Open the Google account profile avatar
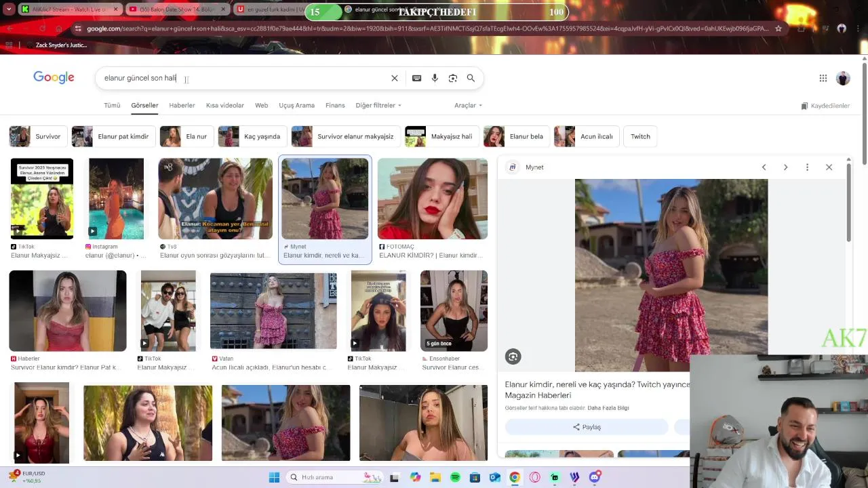868x488 pixels. tap(843, 78)
